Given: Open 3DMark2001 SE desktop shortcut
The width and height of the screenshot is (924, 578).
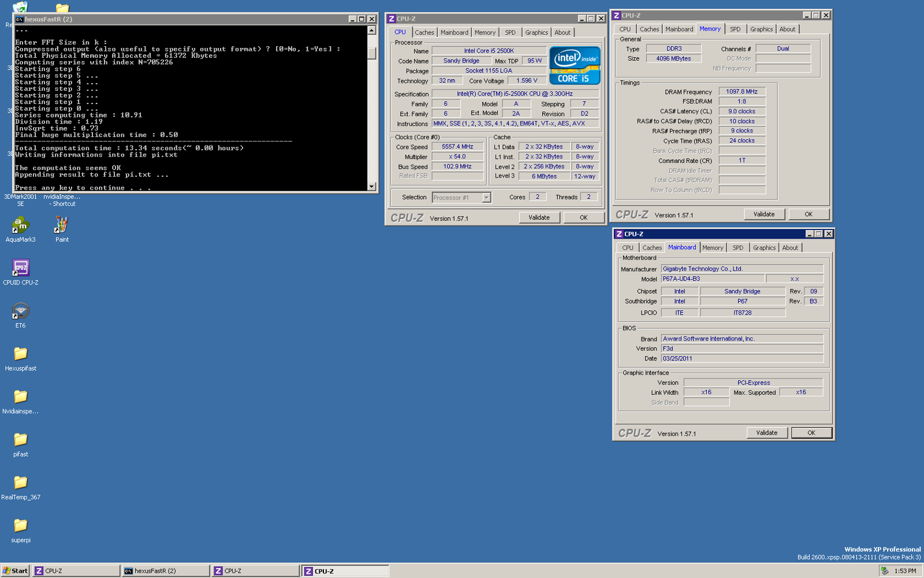Looking at the screenshot, I should click(20, 200).
